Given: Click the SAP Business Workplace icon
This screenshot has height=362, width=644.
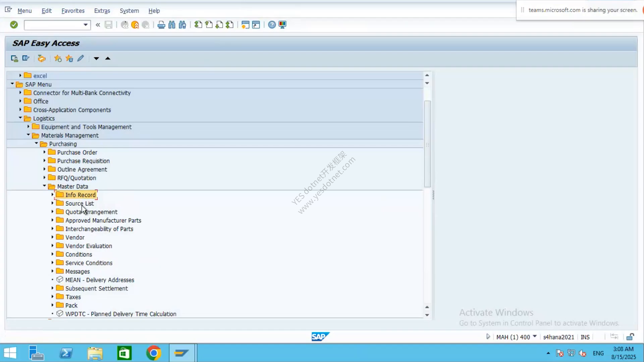Looking at the screenshot, I should (42, 59).
